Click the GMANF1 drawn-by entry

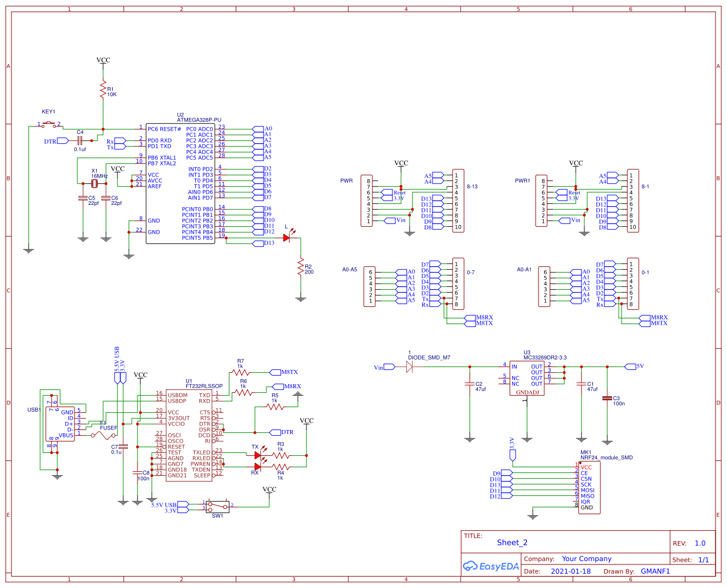655,571
